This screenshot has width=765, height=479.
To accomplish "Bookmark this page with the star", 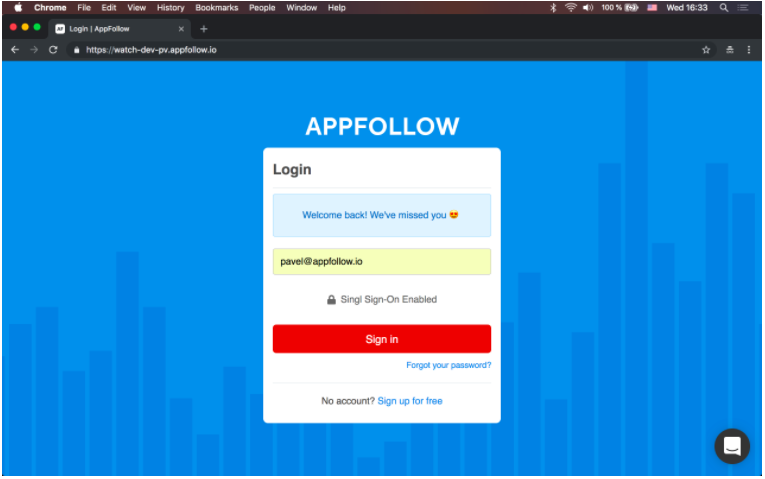I will coord(705,50).
